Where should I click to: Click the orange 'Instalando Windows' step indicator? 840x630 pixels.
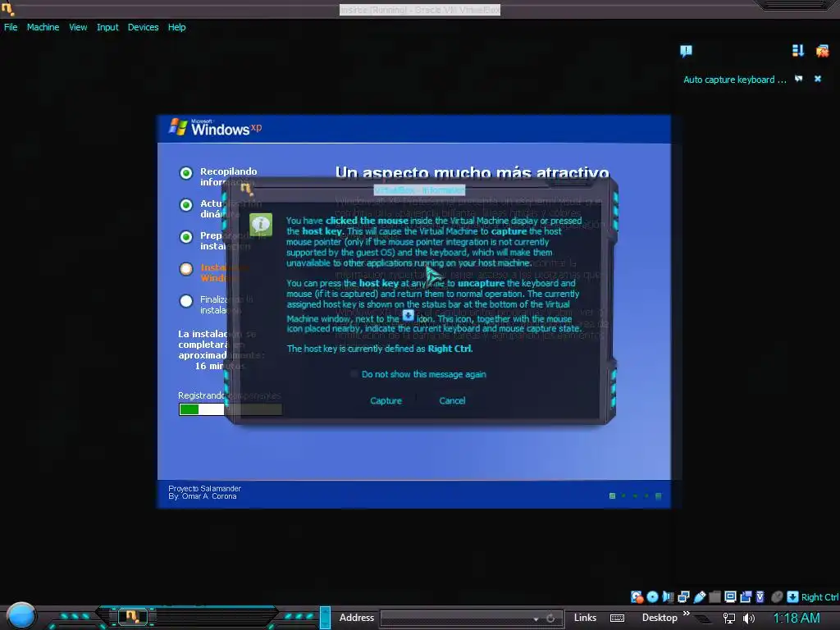186,269
